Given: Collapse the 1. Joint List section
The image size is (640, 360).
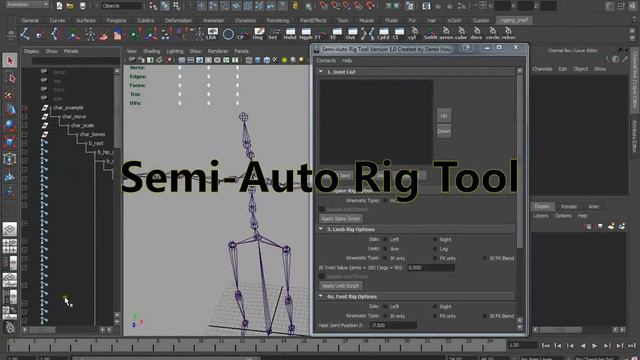Looking at the screenshot, I should click(x=321, y=72).
